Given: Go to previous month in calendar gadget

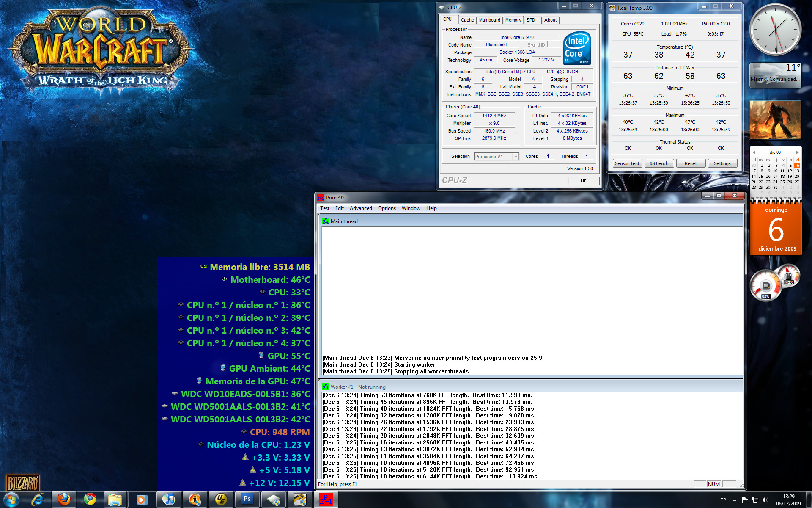Looking at the screenshot, I should (x=754, y=152).
